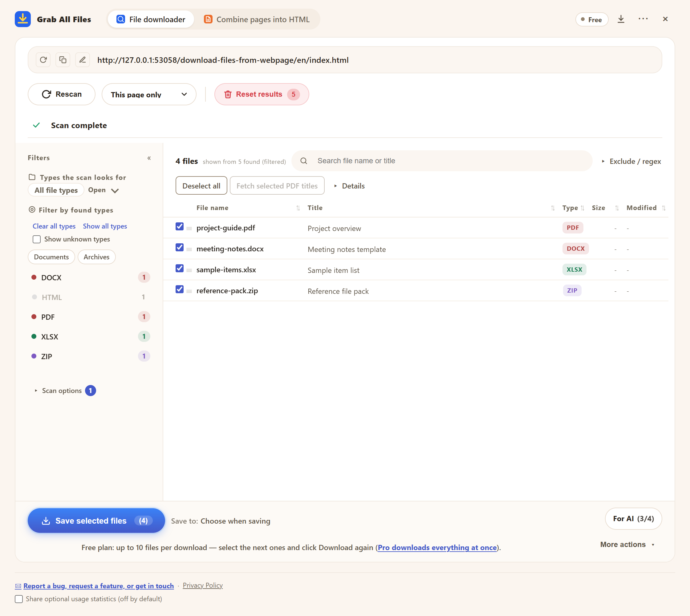This screenshot has width=690, height=616.
Task: Click the reload icon beside the URL
Action: [43, 60]
